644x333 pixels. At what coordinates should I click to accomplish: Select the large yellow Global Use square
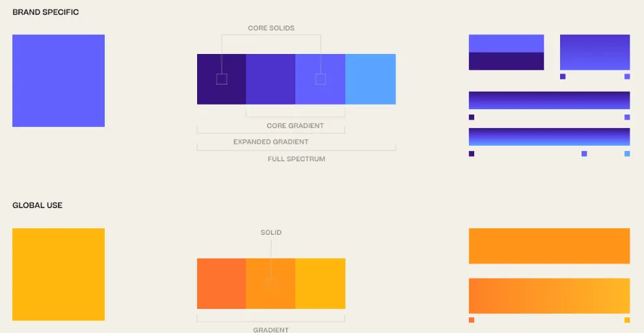59,274
